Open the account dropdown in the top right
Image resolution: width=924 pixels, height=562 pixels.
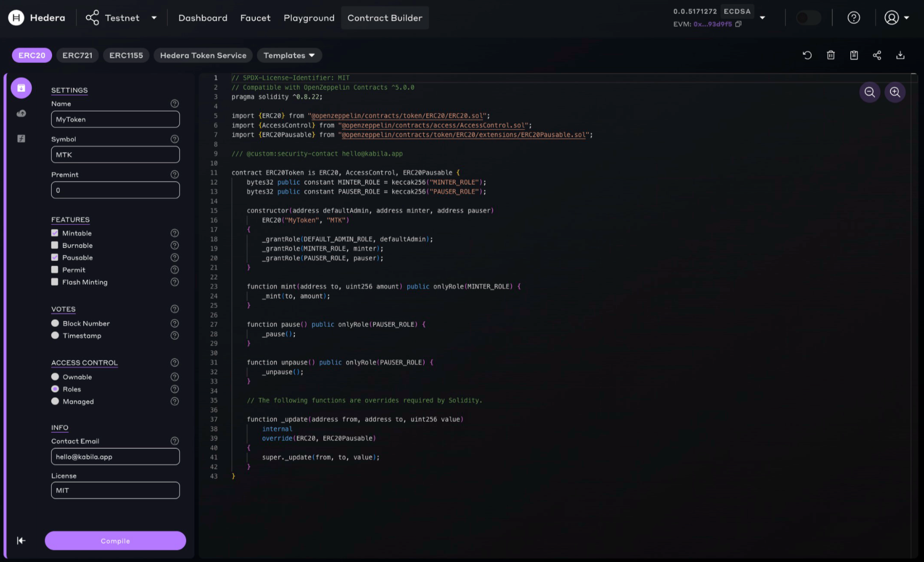pos(896,18)
